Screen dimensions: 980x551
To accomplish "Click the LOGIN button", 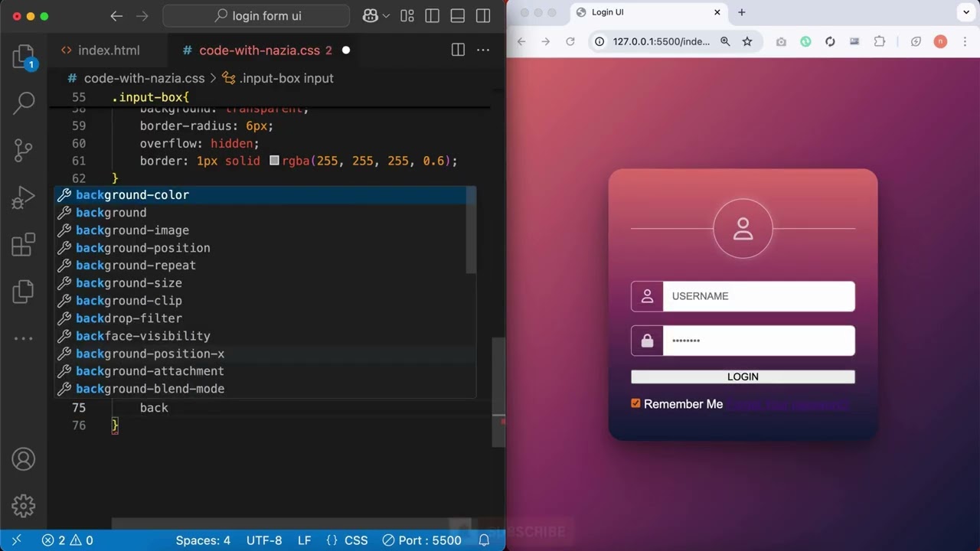I will coord(743,377).
